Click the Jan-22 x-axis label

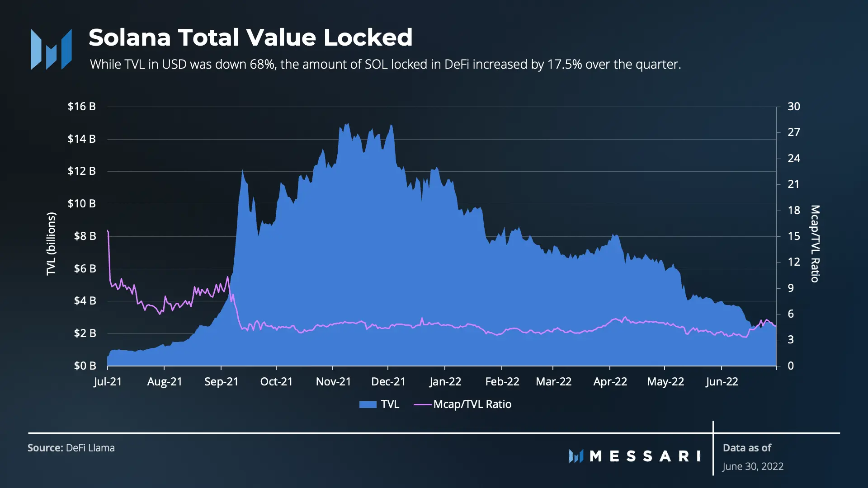coord(445,382)
